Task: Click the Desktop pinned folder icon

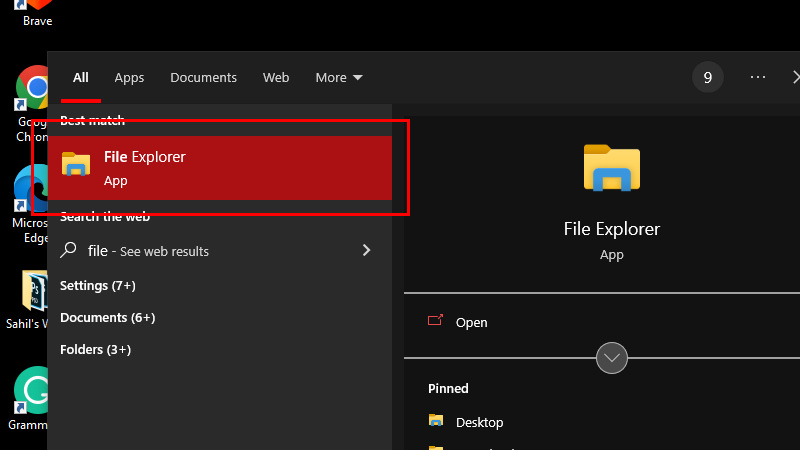Action: 436,420
